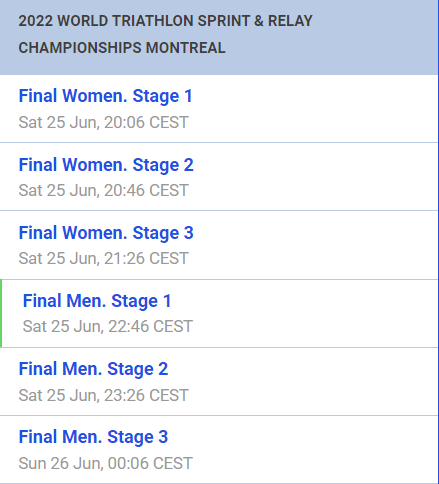
Task: Click the Sat 25 Jun, 20:46 CEST time
Action: (x=104, y=190)
